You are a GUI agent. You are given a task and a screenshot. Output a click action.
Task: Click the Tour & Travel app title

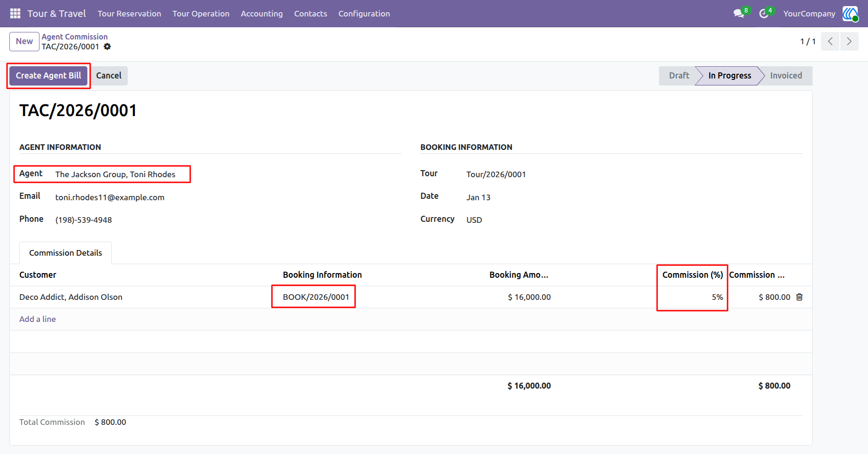click(56, 14)
